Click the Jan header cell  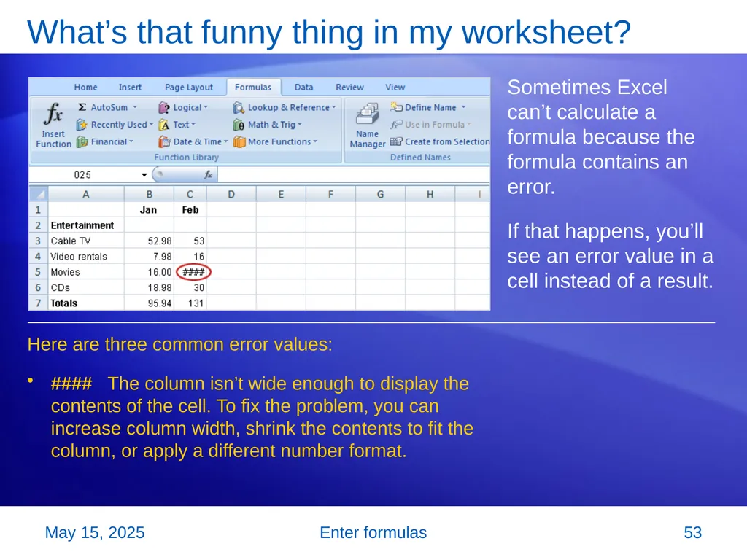pyautogui.click(x=149, y=210)
